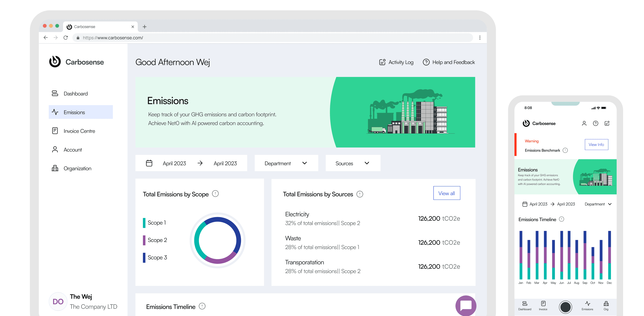The height and width of the screenshot is (316, 644).
Task: Tap the profile icon on phone header
Action: (584, 123)
